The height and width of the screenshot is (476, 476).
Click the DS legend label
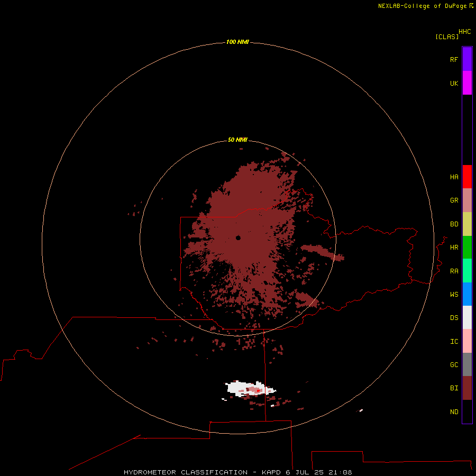click(x=454, y=318)
